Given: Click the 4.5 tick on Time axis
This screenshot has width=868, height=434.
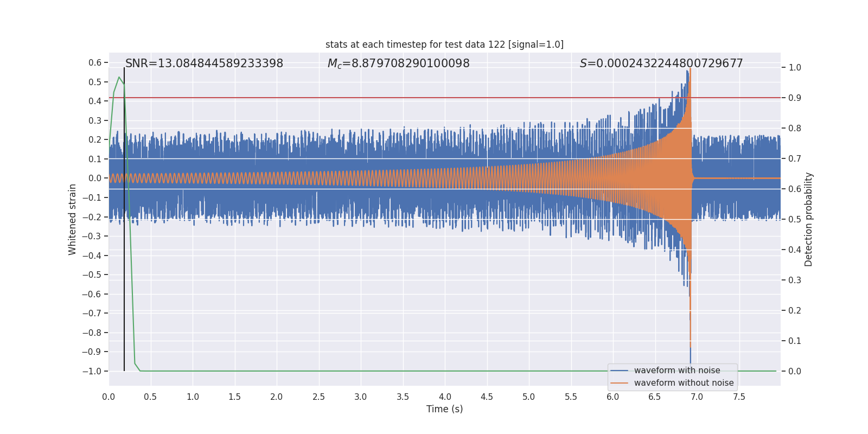Looking at the screenshot, I should click(x=487, y=397).
